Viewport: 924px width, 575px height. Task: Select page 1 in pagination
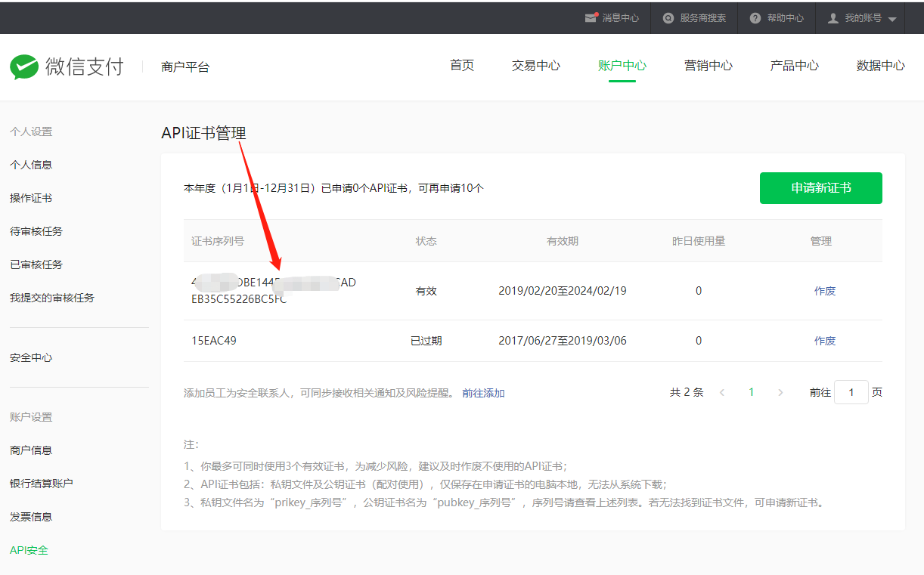point(752,392)
